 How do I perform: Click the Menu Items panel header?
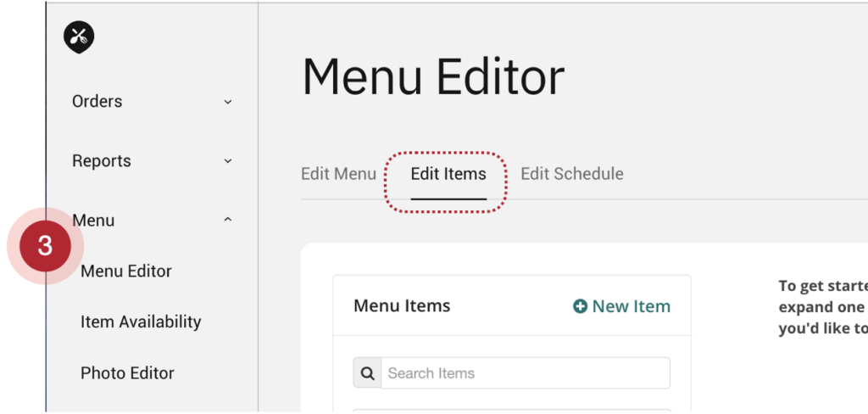tap(402, 306)
